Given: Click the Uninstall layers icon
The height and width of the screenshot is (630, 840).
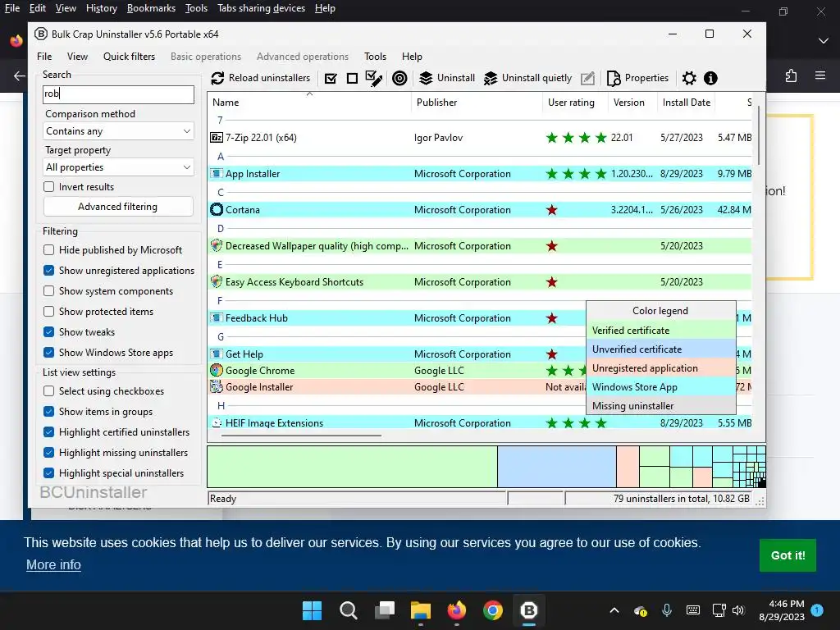Looking at the screenshot, I should [x=426, y=78].
